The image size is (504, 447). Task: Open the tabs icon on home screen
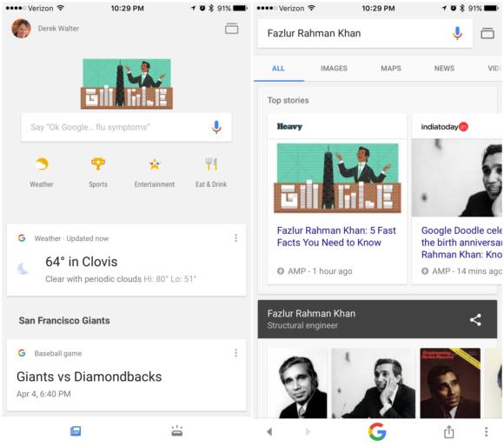tap(231, 29)
